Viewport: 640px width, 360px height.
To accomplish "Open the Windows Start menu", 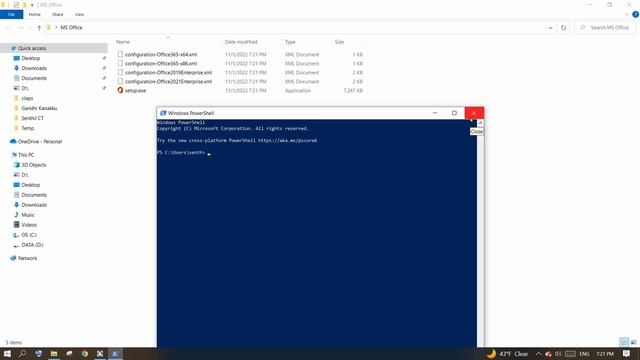I will pyautogui.click(x=7, y=354).
